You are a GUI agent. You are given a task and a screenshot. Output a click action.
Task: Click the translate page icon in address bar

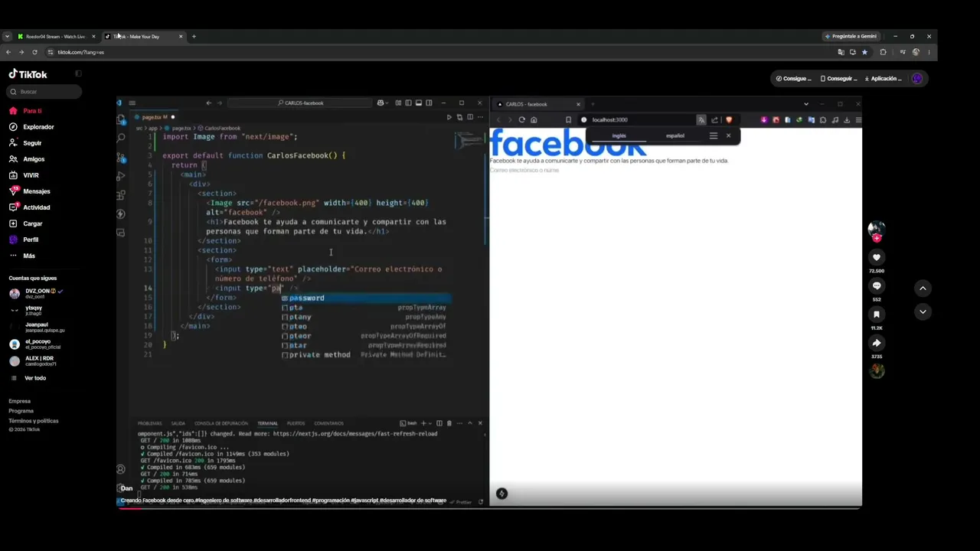841,52
